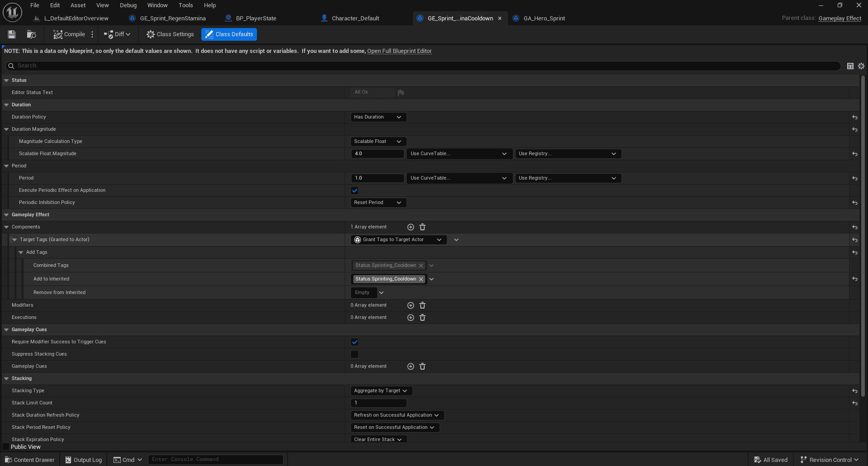Edit the Period value field
868x466 pixels.
click(377, 178)
